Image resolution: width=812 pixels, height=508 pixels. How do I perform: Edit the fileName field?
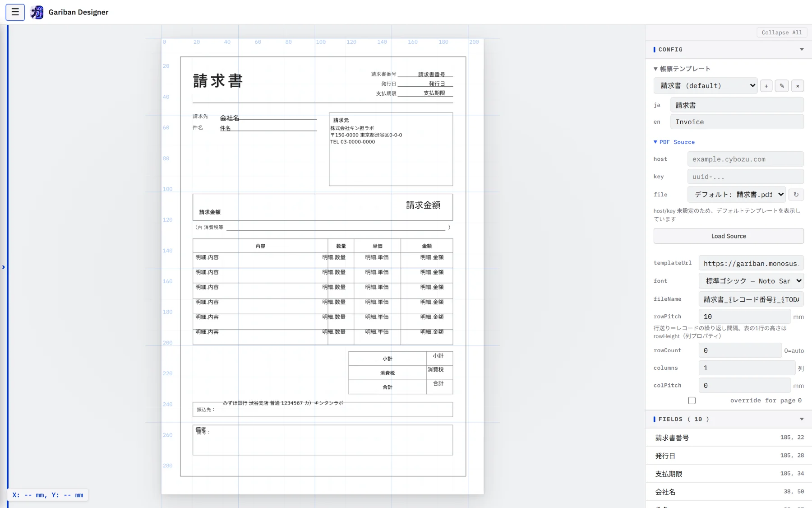(751, 299)
